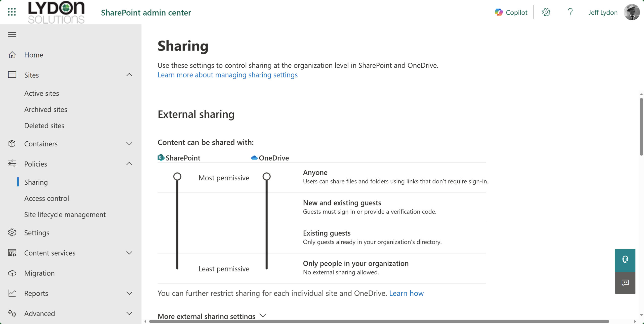Open the help question mark icon
Screen dimensions: 644x324
(570, 12)
